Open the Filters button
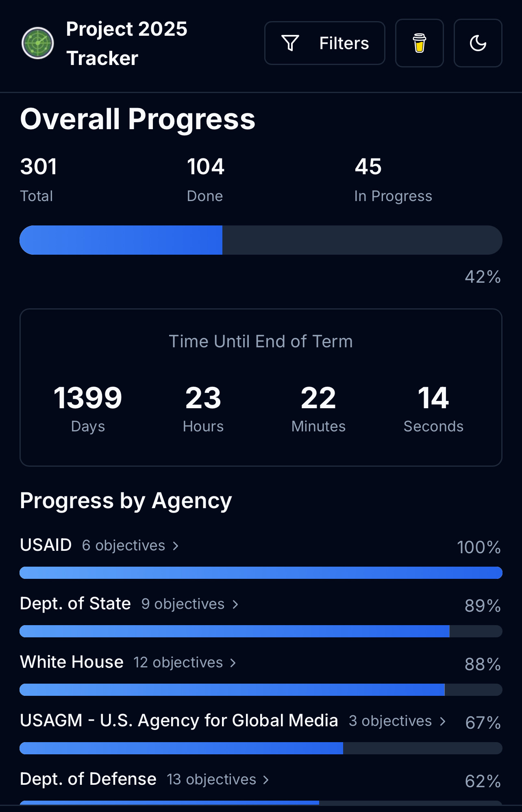This screenshot has width=522, height=812. coord(324,43)
